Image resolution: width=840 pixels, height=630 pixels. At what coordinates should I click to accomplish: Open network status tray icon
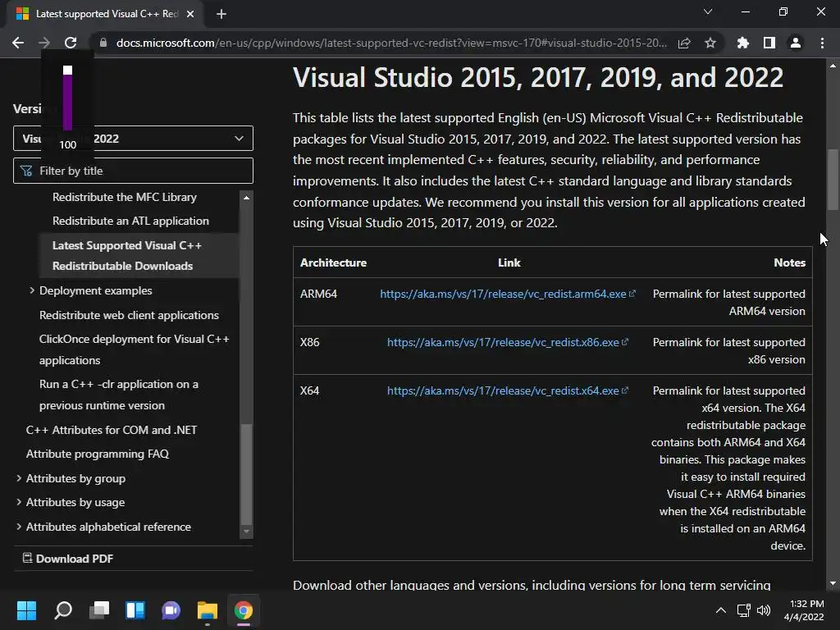pyautogui.click(x=743, y=610)
